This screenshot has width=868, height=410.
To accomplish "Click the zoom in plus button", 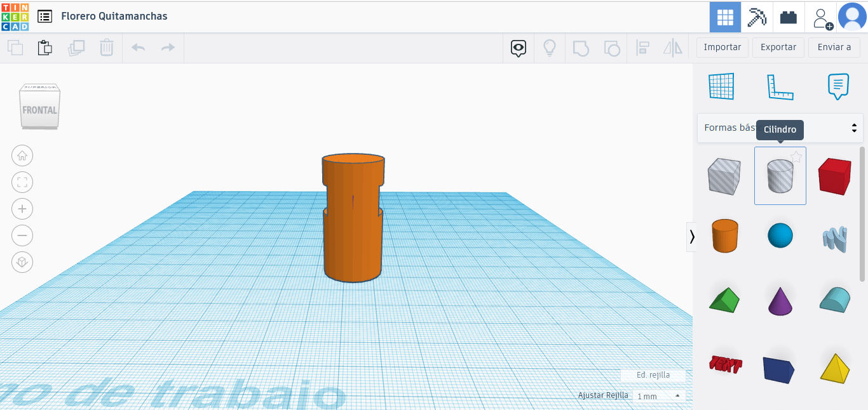I will pyautogui.click(x=22, y=209).
